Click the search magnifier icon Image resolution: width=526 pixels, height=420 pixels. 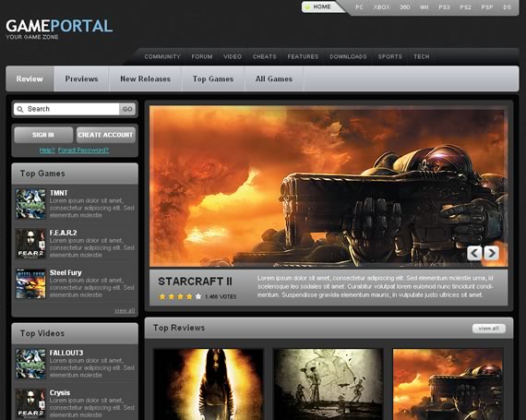(x=20, y=109)
